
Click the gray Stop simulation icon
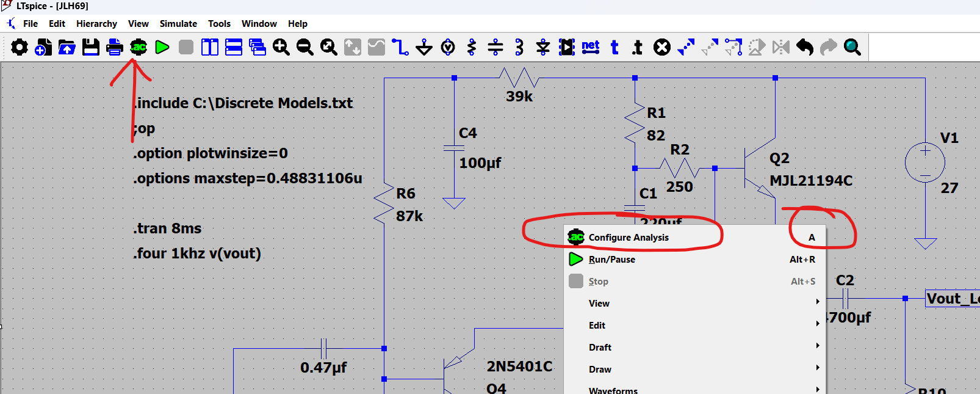[186, 47]
